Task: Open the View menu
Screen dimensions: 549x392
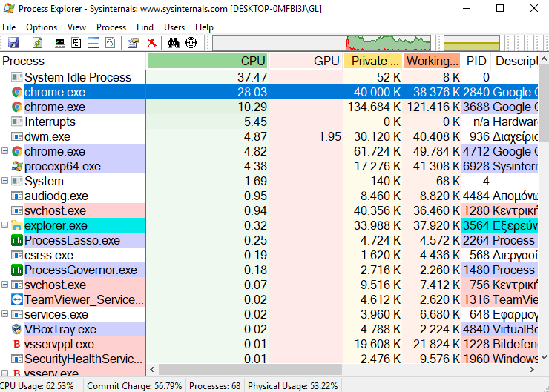Action: pos(76,27)
